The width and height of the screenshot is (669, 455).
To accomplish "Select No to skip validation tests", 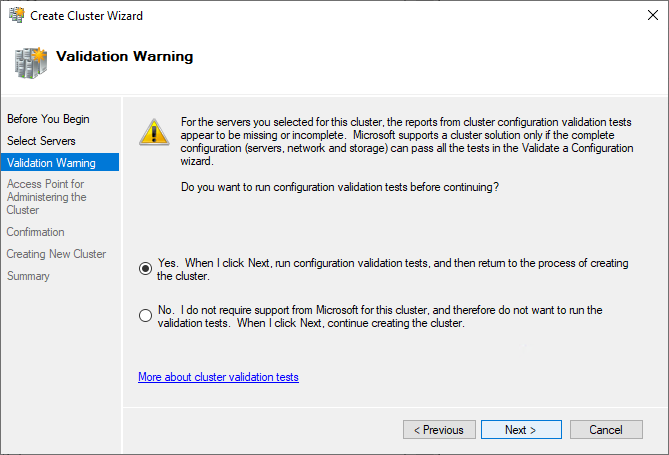I will pos(146,316).
